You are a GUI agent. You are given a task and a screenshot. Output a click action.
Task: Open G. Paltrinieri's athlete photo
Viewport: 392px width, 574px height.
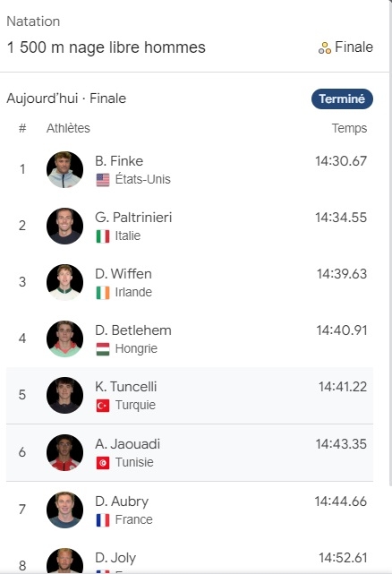pos(64,226)
